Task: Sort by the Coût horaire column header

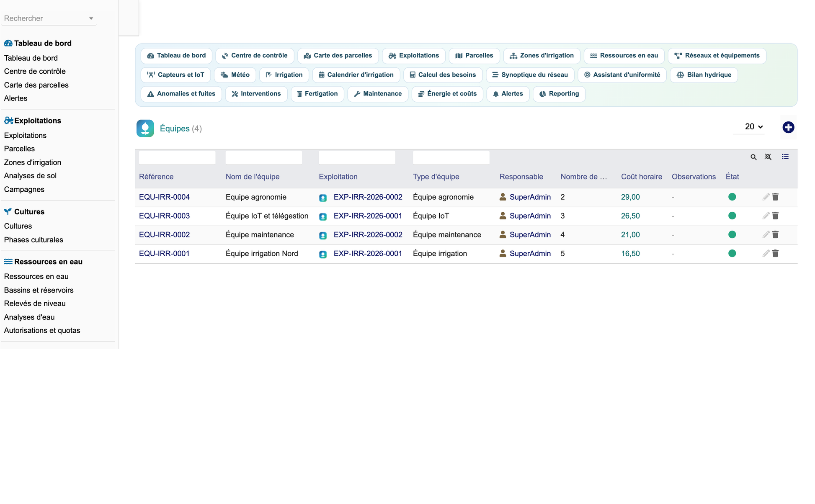Action: click(x=642, y=177)
